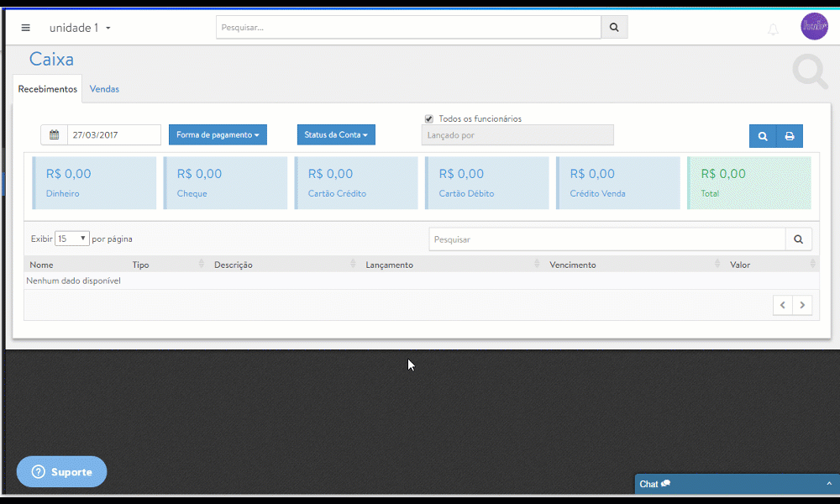
Task: Print the cash report
Action: click(790, 136)
